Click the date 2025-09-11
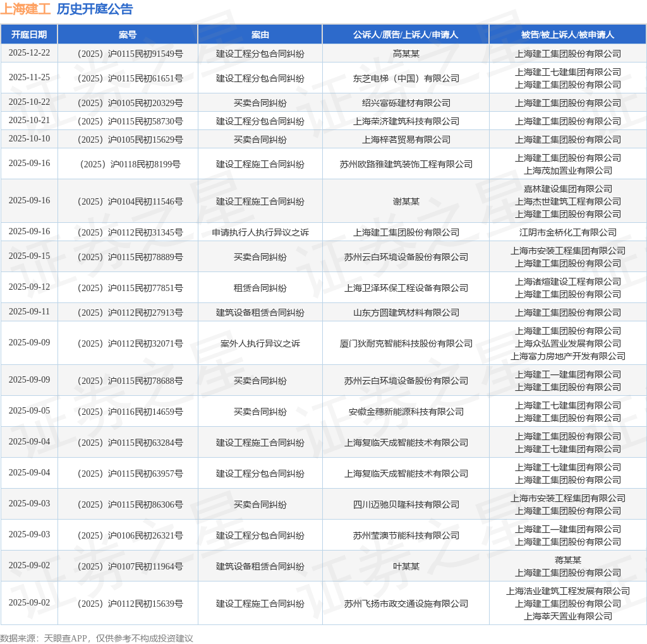 click(29, 312)
